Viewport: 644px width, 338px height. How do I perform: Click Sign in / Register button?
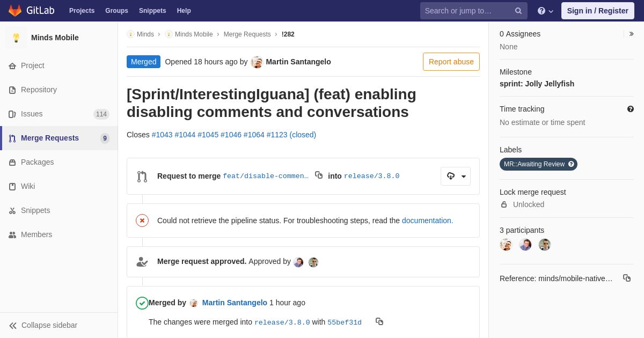tap(598, 11)
